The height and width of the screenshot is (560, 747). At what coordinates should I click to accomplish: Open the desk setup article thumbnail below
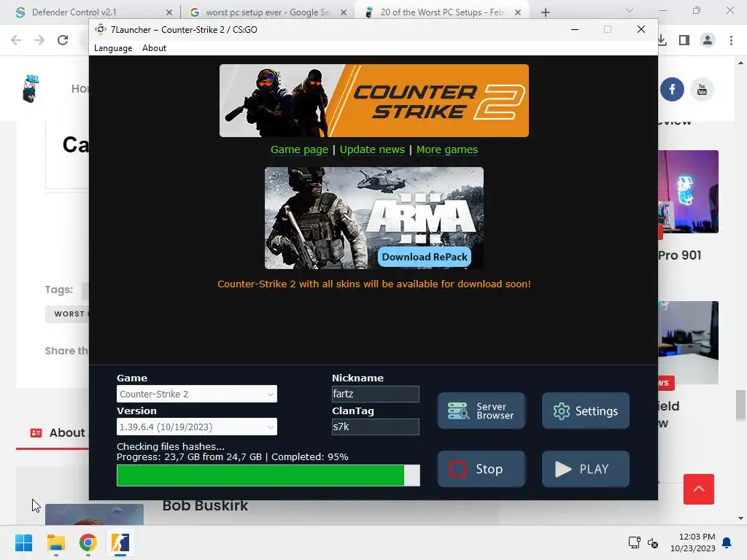tap(688, 343)
